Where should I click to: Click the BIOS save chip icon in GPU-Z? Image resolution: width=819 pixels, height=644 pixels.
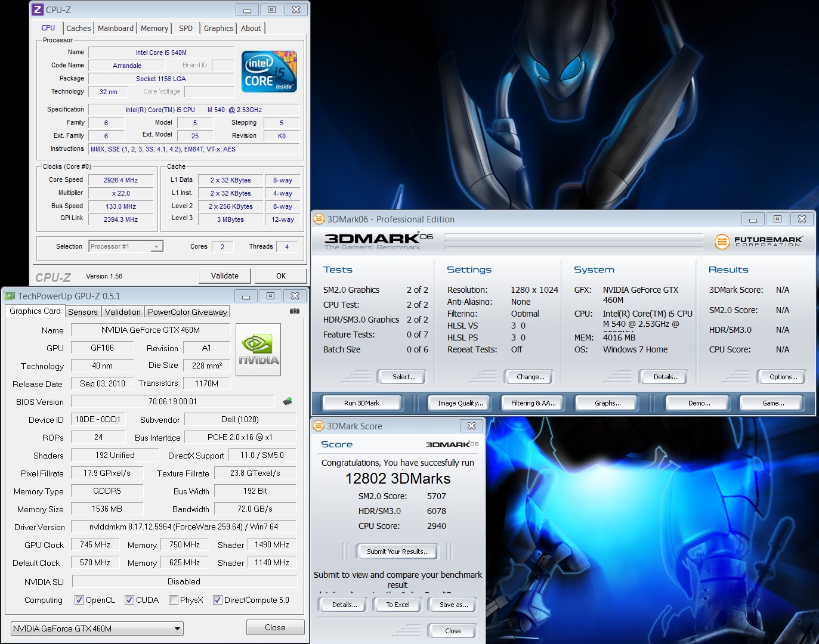[288, 401]
